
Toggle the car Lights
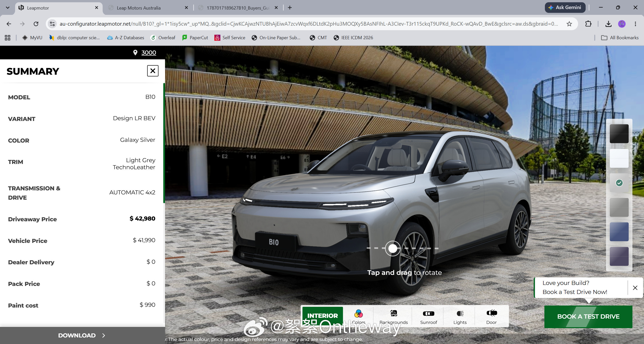tap(460, 316)
